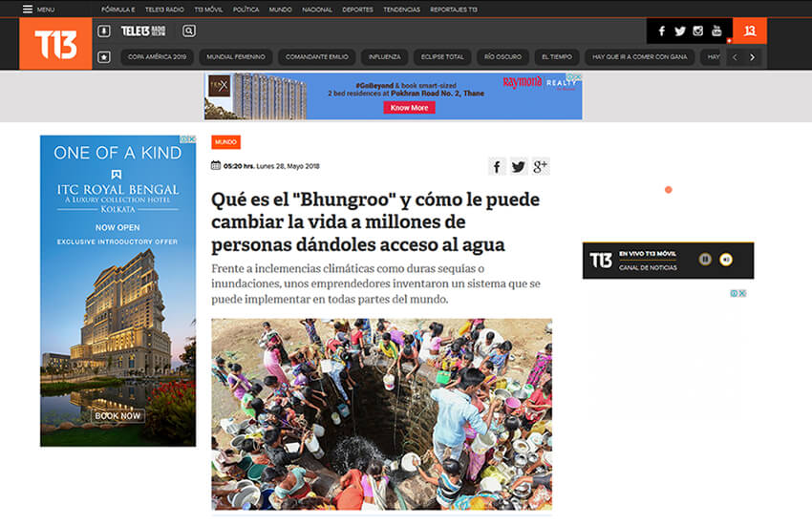Viewport: 812px width, 525px height.
Task: Open T13 Instagram page in header
Action: point(698,31)
